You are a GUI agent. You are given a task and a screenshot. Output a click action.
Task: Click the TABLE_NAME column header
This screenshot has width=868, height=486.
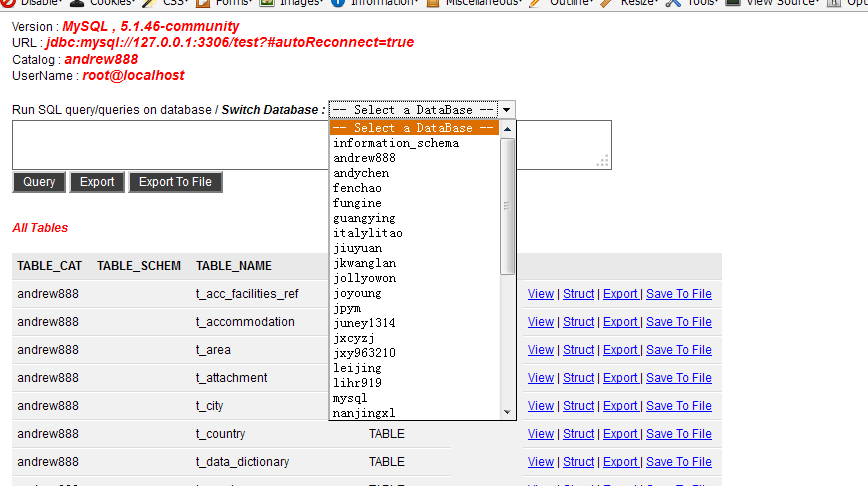(234, 266)
